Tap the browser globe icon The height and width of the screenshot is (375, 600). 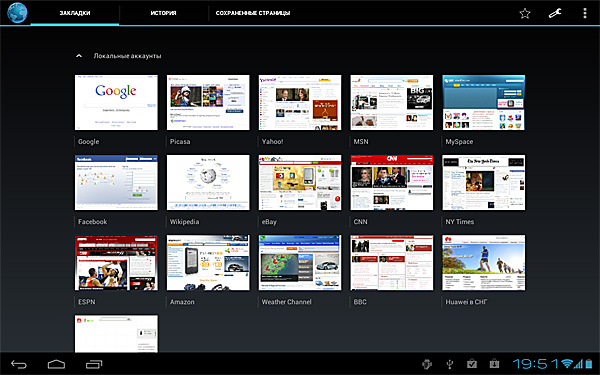point(17,13)
